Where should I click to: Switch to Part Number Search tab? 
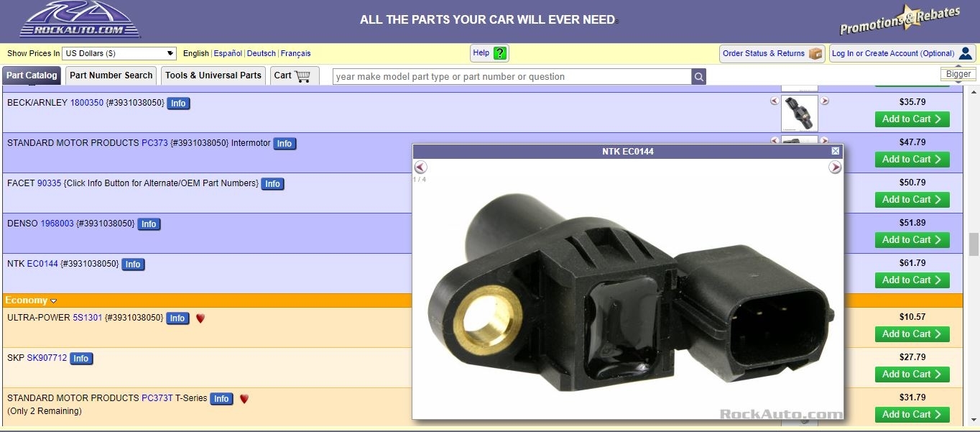click(x=111, y=75)
